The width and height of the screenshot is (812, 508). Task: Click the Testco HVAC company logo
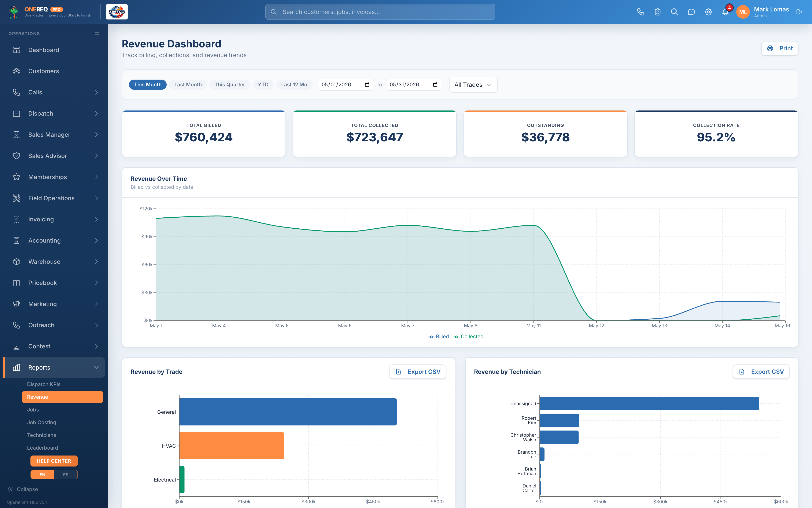tap(117, 12)
